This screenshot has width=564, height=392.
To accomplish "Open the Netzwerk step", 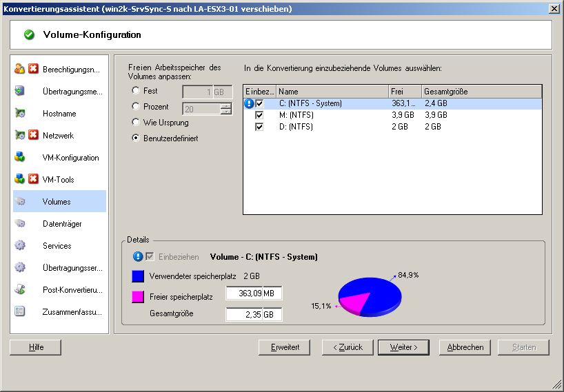I will (x=59, y=135).
